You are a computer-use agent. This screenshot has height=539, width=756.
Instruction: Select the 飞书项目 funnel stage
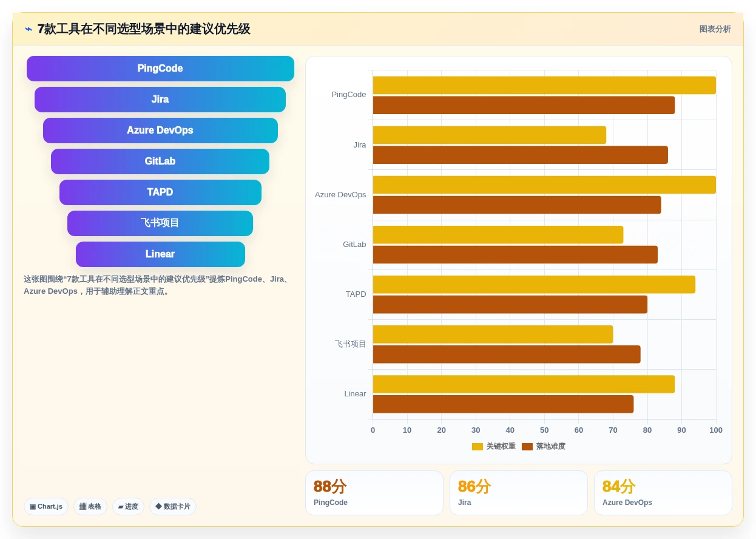click(160, 223)
